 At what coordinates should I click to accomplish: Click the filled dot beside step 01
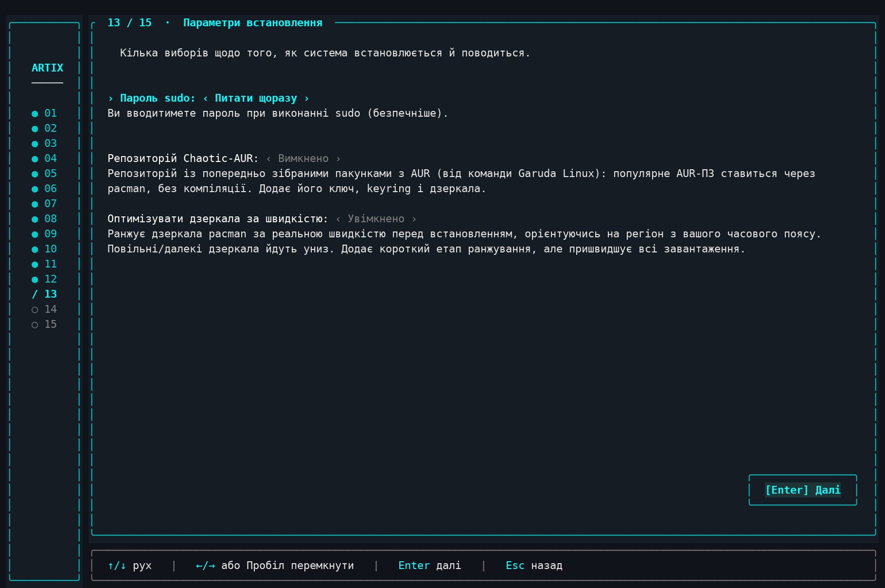[x=35, y=114]
